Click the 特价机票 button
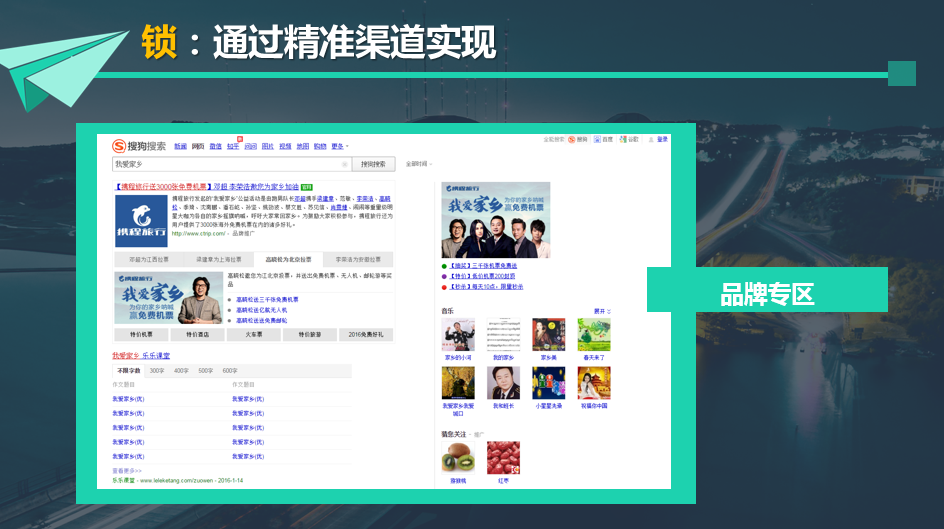 pos(141,335)
